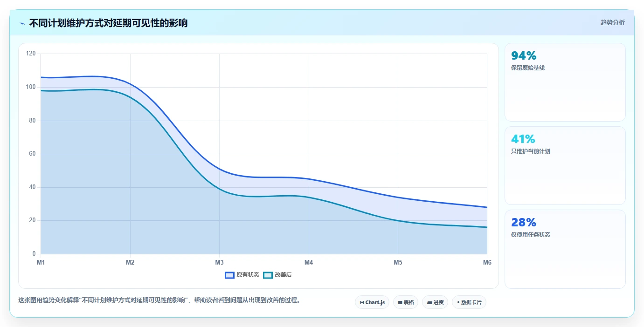Click the M2 axis label
644x327 pixels.
pyautogui.click(x=130, y=263)
